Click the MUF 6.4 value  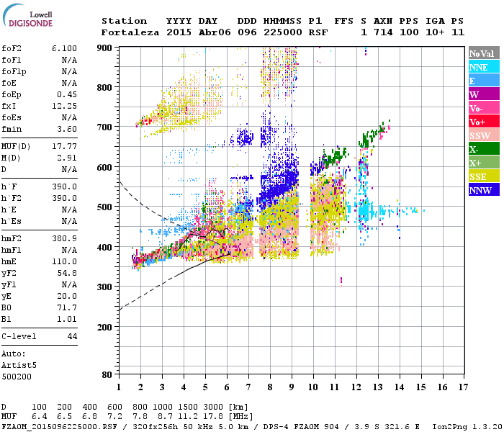pyautogui.click(x=39, y=417)
